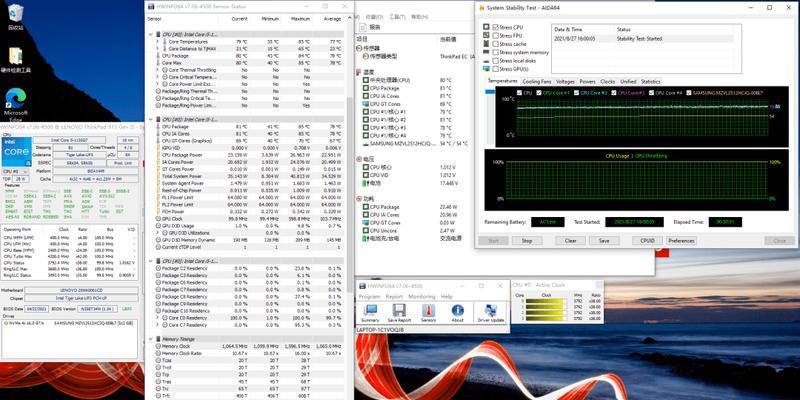800x400 pixels.
Task: Click the 电压 voltage category icon
Action: click(359, 159)
